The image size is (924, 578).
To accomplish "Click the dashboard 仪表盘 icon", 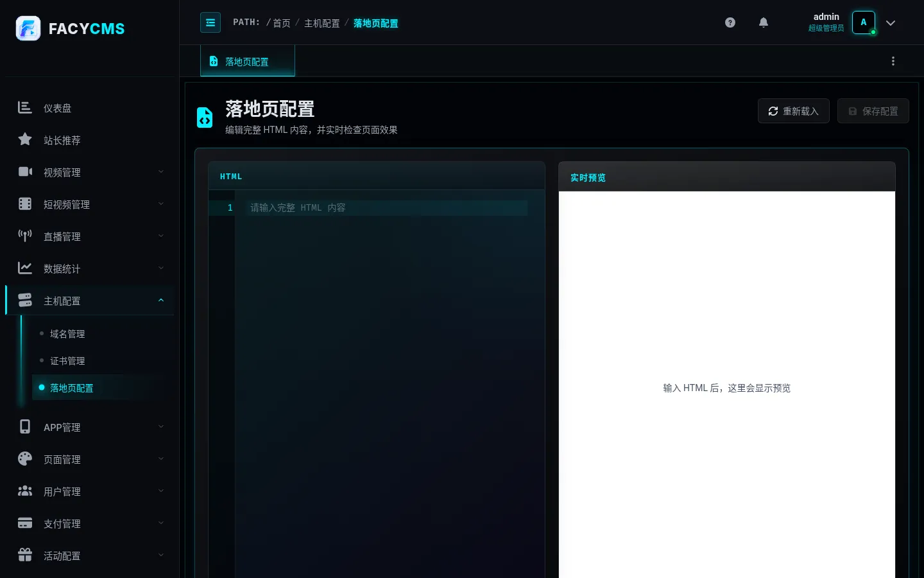I will pyautogui.click(x=25, y=107).
